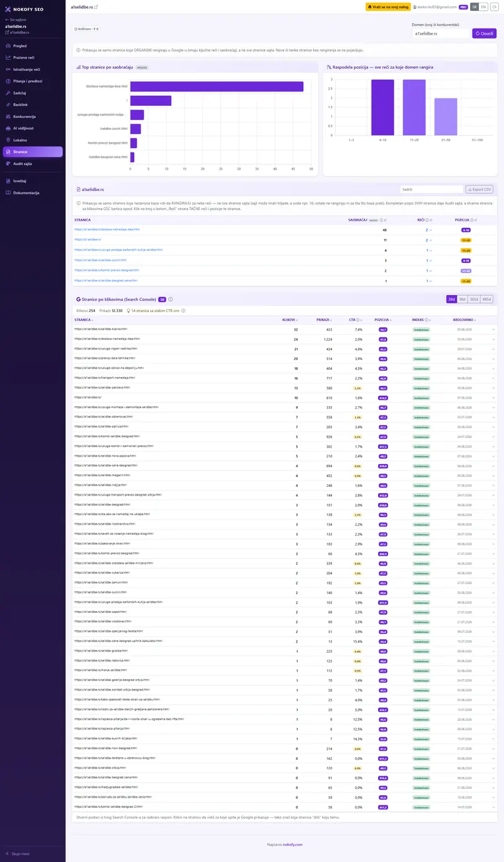Click the INDEKS badge beside Top stranice
Viewport: 504px width, 862px height.
[x=142, y=67]
